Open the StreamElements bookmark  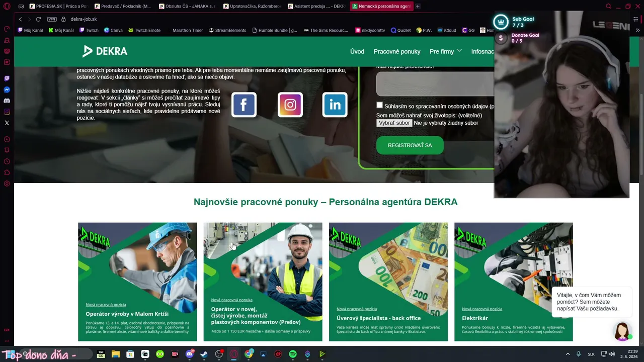tap(227, 30)
